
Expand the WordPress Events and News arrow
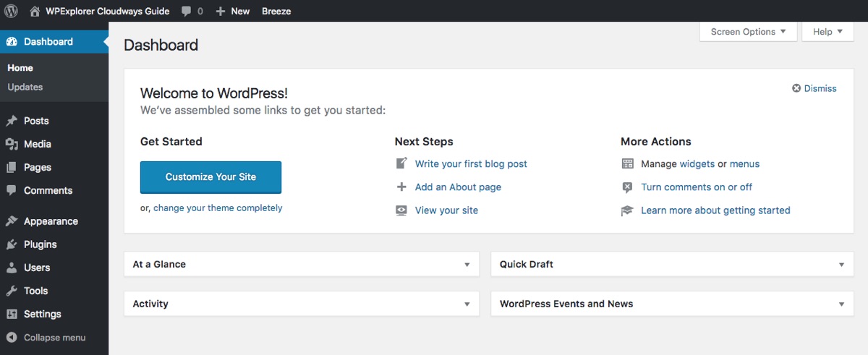pyautogui.click(x=841, y=304)
